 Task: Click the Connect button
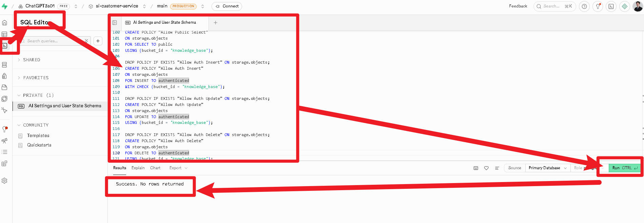(x=227, y=6)
